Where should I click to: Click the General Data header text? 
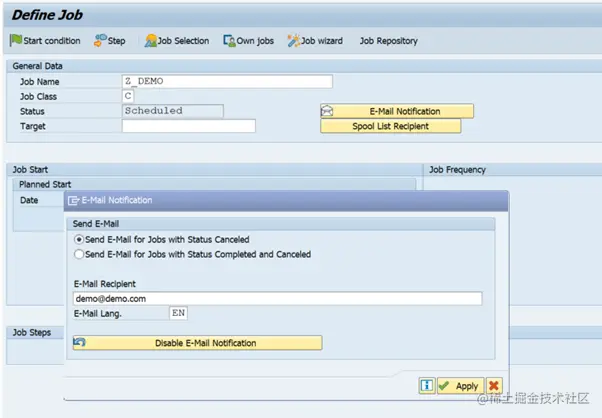(x=37, y=66)
